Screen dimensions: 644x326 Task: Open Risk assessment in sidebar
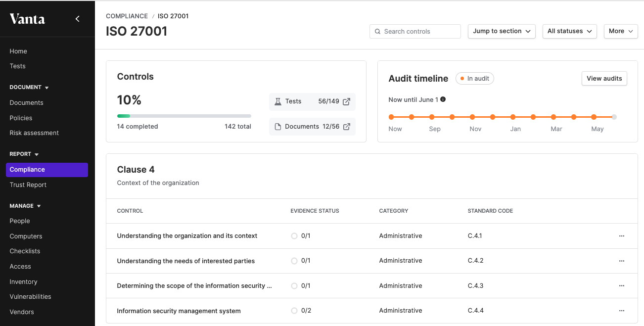[34, 133]
